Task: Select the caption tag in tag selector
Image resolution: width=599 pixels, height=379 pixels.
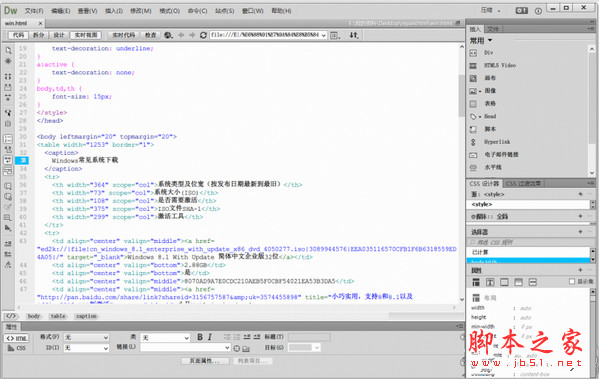Action: tap(86, 316)
